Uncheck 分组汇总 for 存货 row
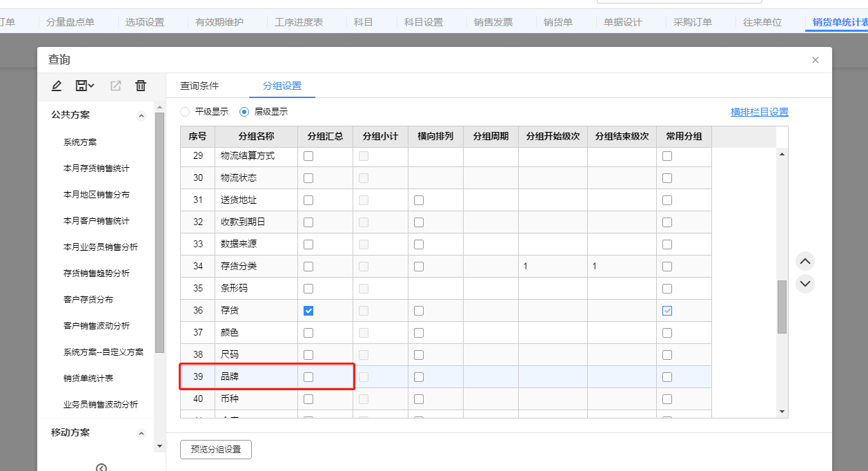The image size is (868, 471). [308, 311]
